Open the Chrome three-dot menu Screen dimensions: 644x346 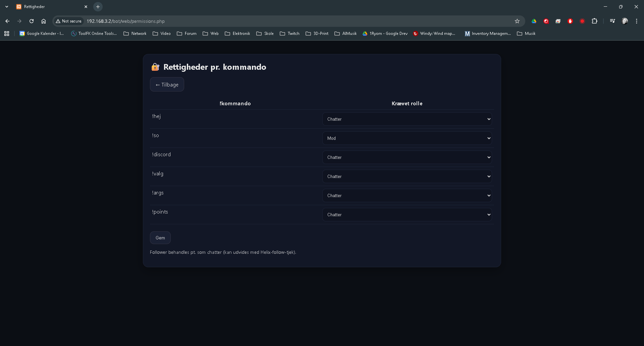pyautogui.click(x=636, y=21)
